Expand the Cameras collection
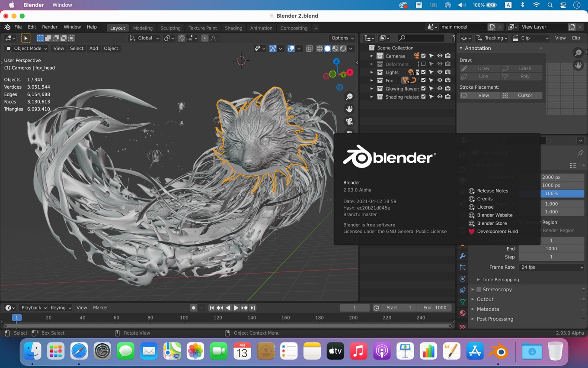 point(371,56)
